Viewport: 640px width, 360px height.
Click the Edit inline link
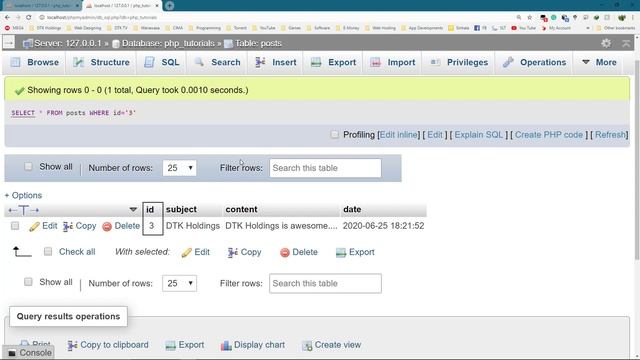tap(398, 135)
